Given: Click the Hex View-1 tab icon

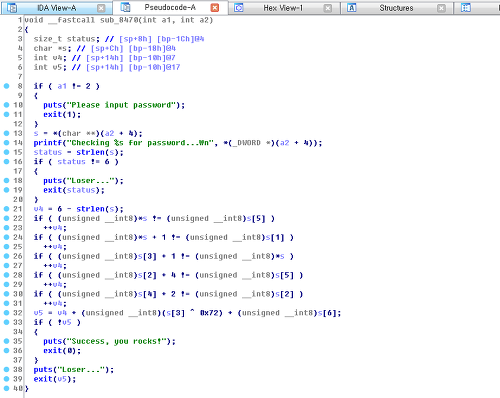Looking at the screenshot, I should [x=239, y=8].
